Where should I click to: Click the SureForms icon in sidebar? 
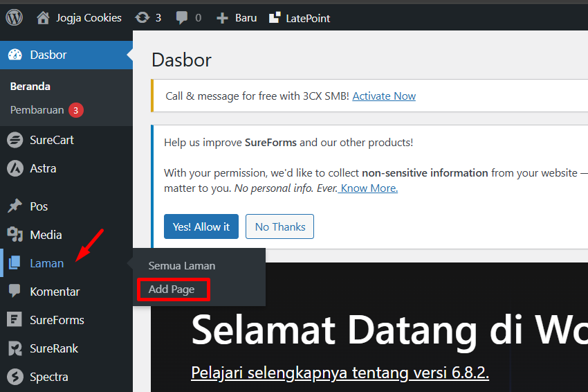(x=15, y=320)
